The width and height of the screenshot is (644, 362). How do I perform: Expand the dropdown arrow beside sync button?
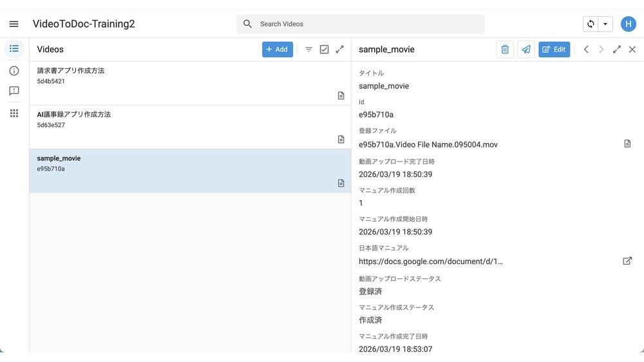tap(605, 24)
